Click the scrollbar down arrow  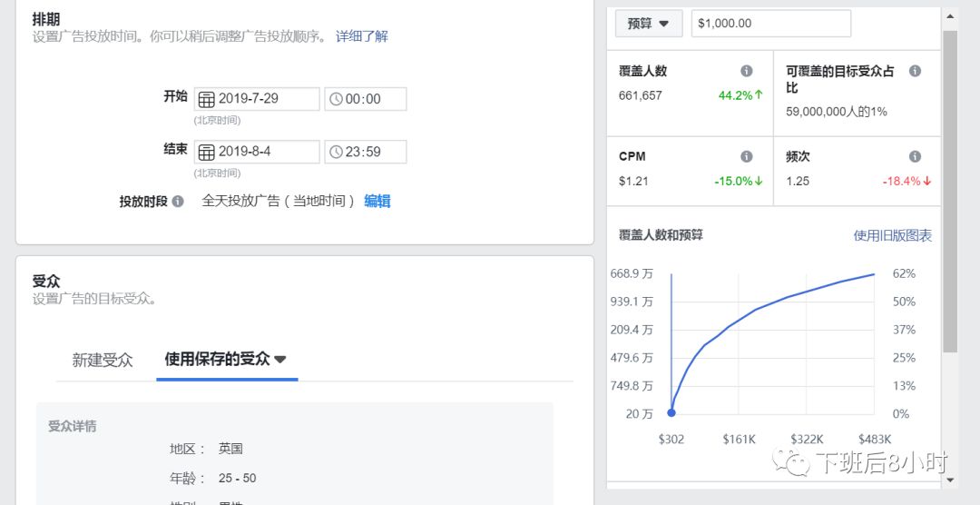click(x=950, y=480)
